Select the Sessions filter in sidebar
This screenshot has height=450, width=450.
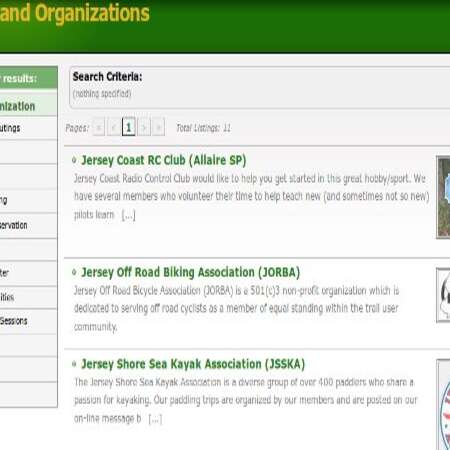pos(28,321)
